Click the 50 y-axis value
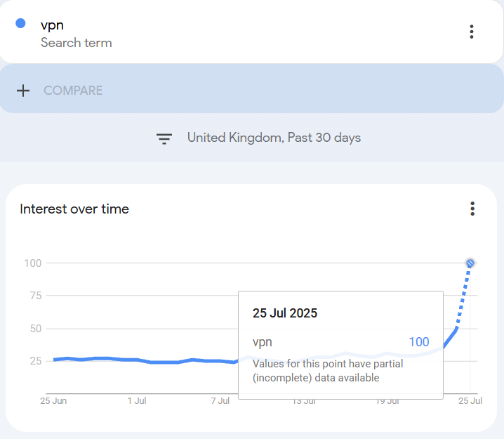The height and width of the screenshot is (439, 504). (x=36, y=329)
